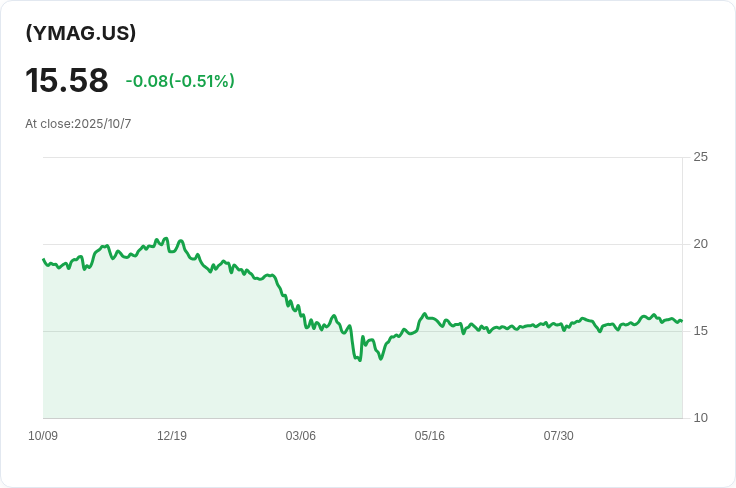Click the YMAG.US ticker title
The width and height of the screenshot is (736, 488).
coord(81,33)
